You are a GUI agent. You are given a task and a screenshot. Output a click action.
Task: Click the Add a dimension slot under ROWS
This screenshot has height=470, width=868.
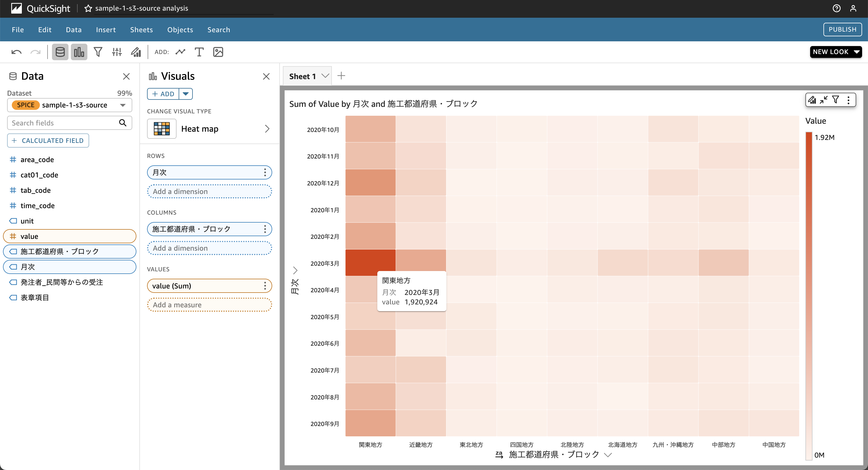point(209,191)
